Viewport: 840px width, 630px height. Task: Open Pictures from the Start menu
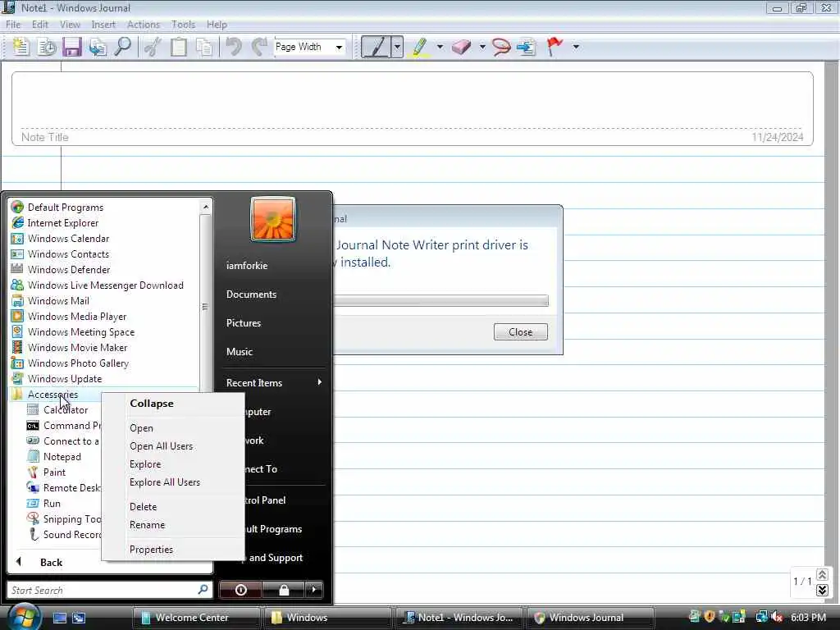tap(243, 323)
